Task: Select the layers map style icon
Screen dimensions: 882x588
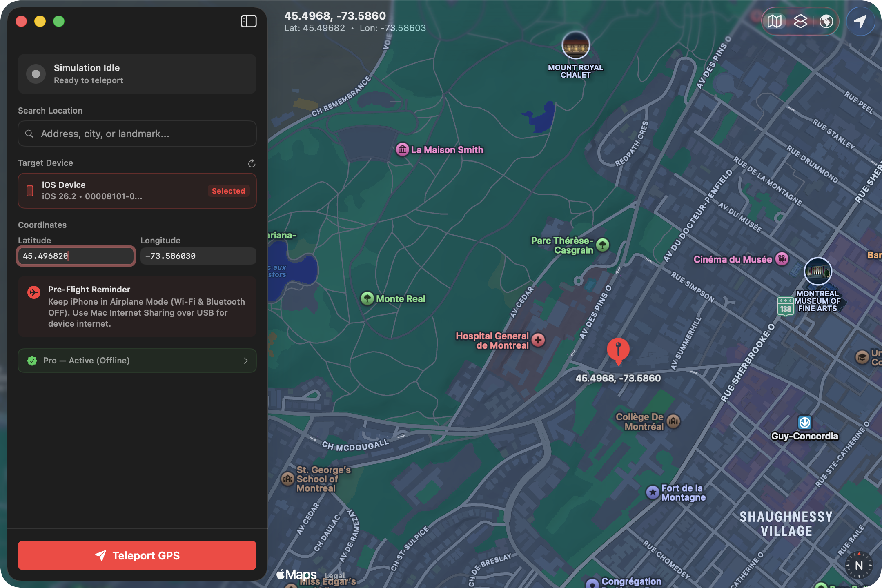Action: (800, 21)
